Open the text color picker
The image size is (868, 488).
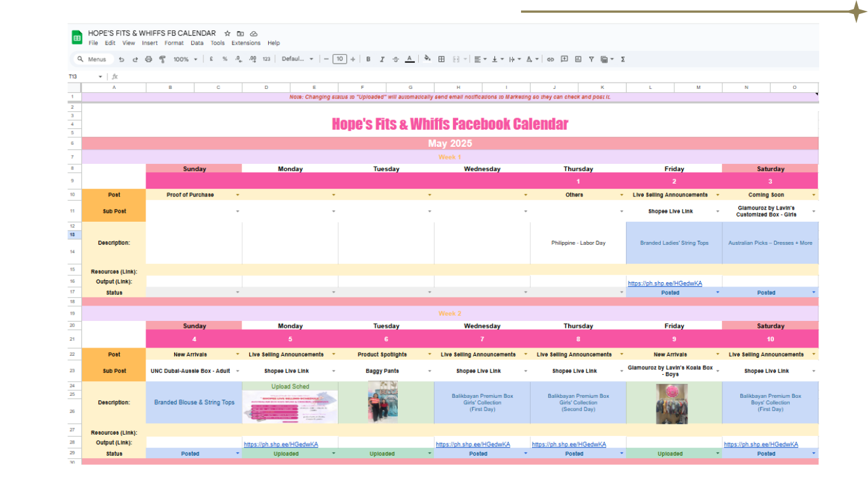410,59
